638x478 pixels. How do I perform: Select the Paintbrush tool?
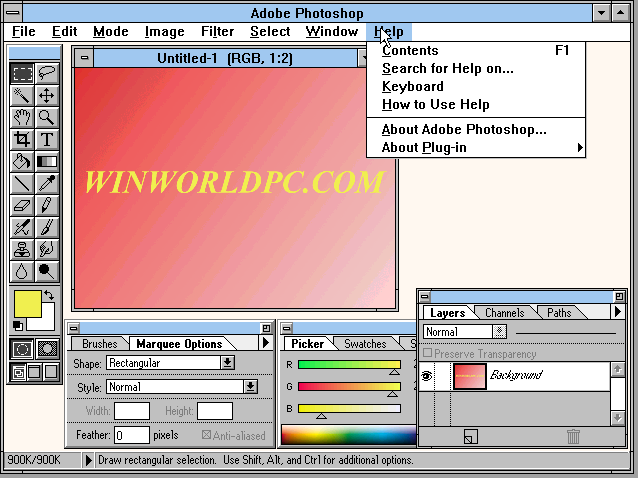pyautogui.click(x=47, y=227)
